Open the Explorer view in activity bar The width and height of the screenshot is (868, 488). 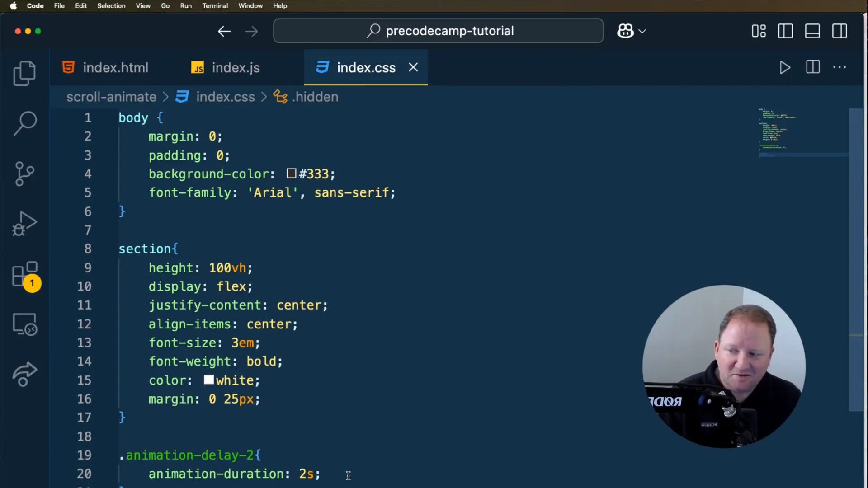pyautogui.click(x=24, y=73)
